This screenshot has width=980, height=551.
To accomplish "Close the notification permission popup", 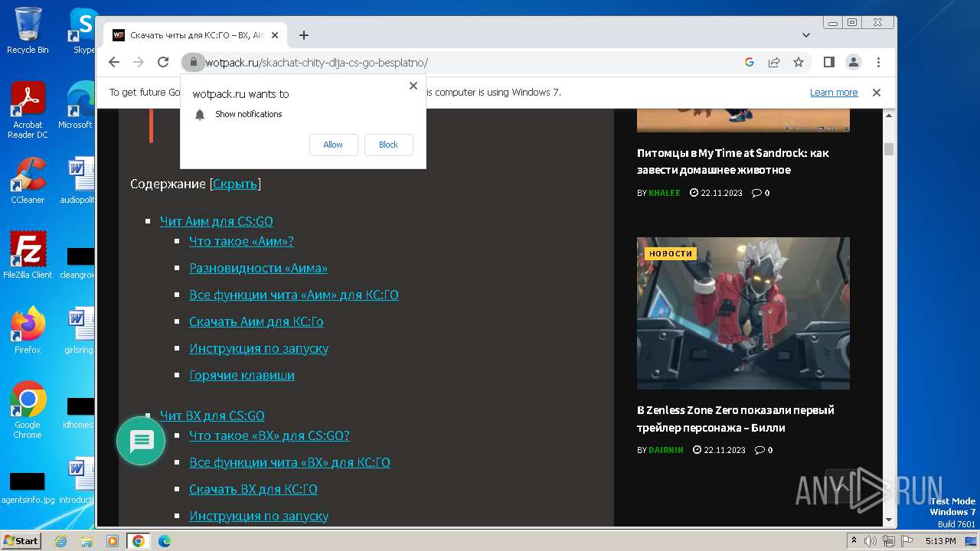I will [x=413, y=86].
